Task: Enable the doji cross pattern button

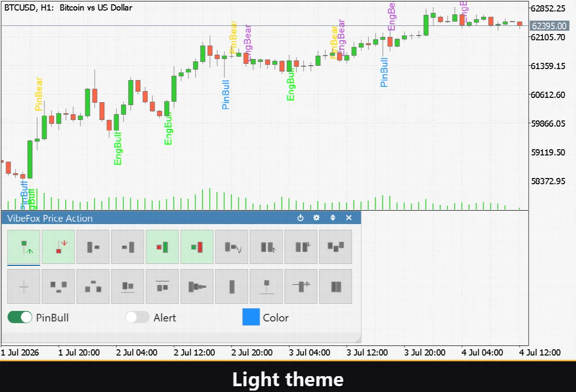Action: tap(24, 286)
